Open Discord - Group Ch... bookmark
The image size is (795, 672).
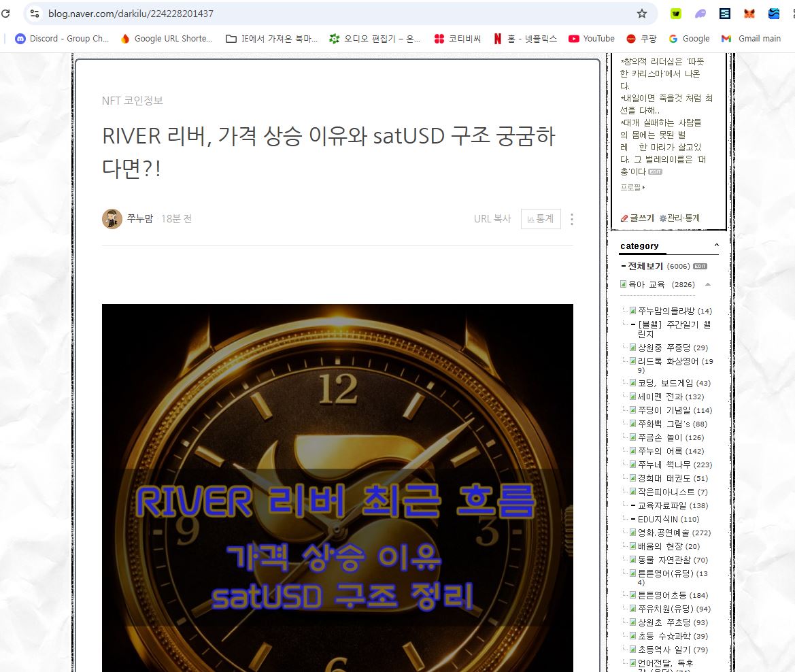(62, 39)
